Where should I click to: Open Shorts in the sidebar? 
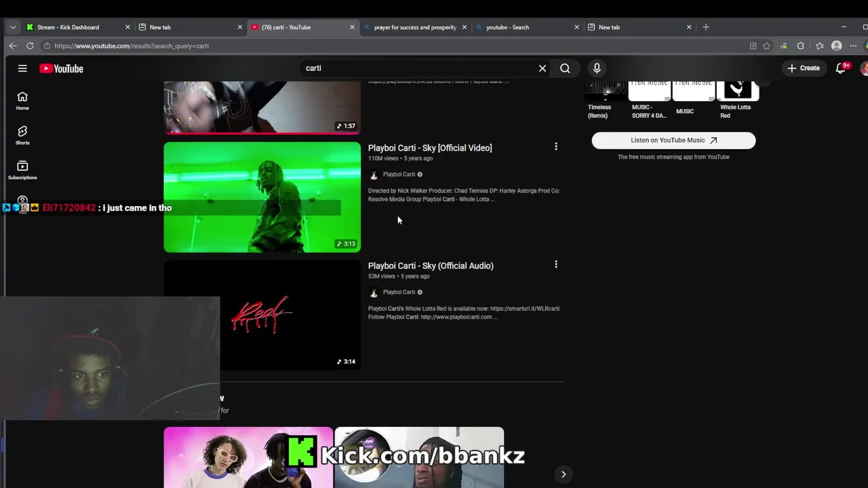[22, 136]
